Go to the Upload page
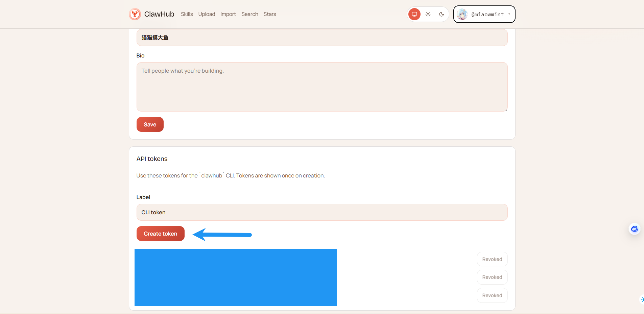The image size is (644, 314). coord(207,14)
